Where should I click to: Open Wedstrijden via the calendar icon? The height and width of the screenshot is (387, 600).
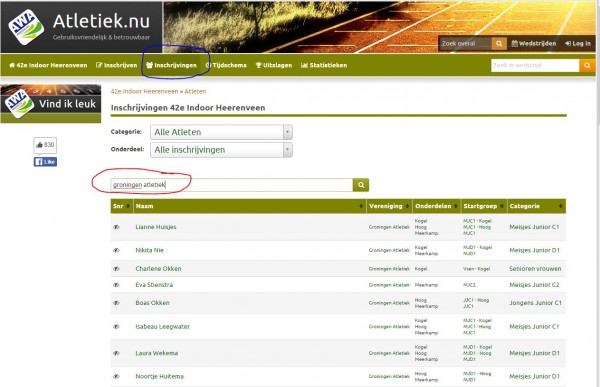pos(533,43)
